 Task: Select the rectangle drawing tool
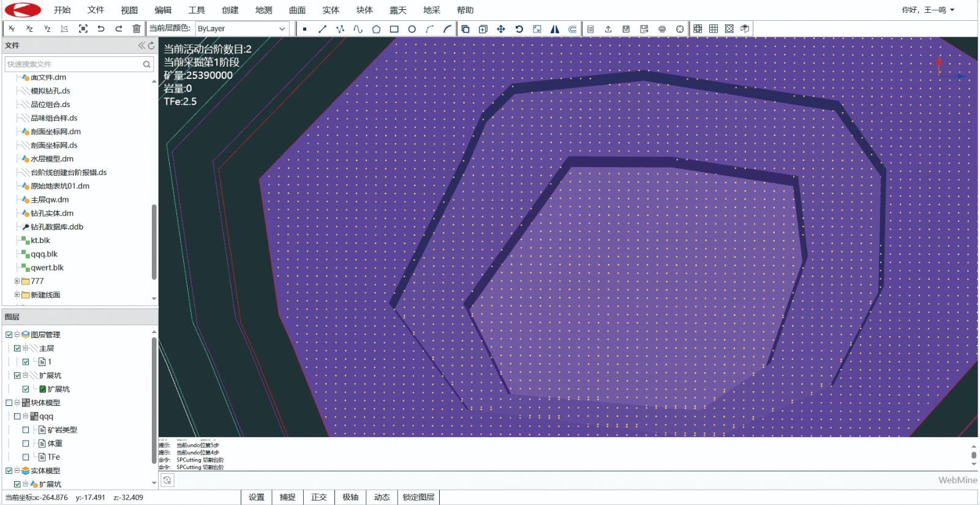394,29
